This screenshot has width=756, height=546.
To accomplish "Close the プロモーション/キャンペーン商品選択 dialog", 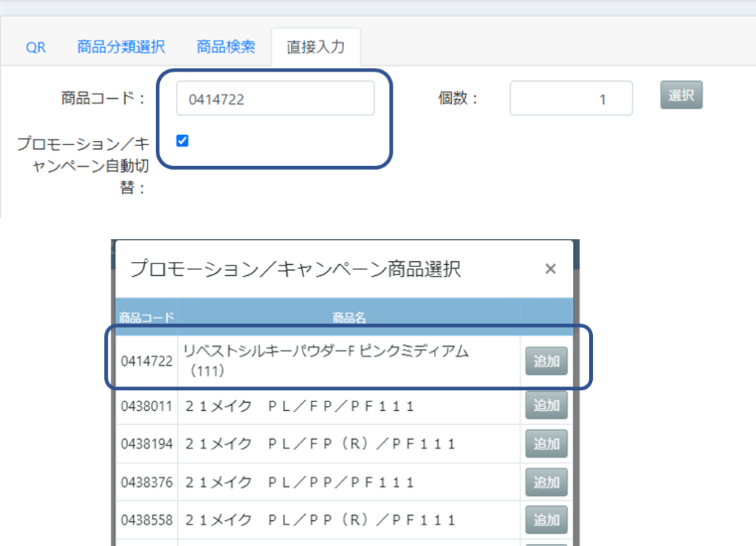I will pos(550,269).
